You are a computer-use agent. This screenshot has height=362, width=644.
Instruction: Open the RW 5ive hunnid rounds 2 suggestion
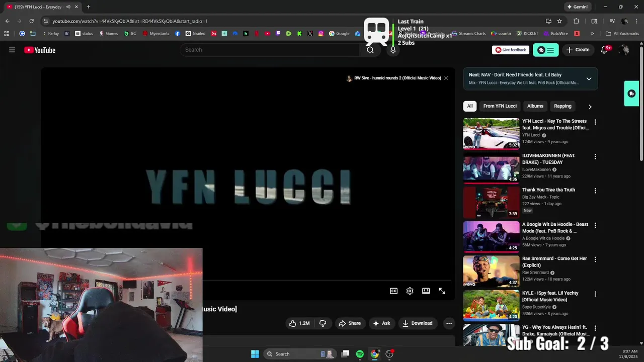click(x=394, y=78)
